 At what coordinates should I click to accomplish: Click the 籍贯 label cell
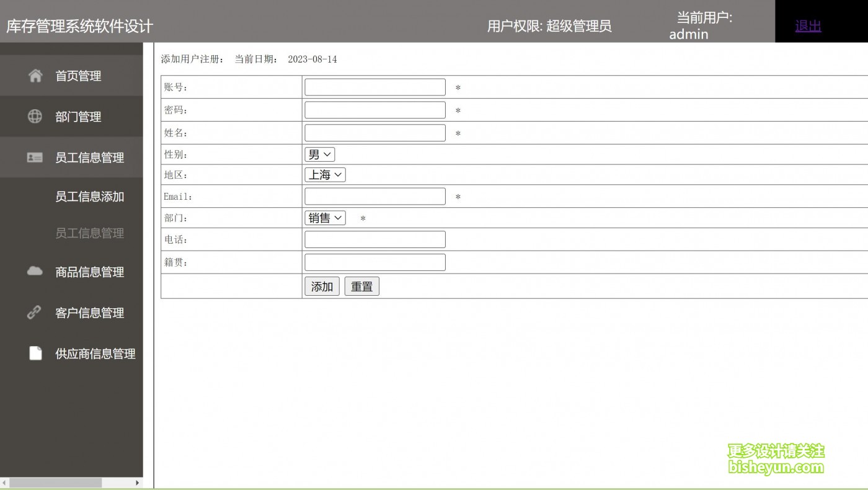coord(231,262)
